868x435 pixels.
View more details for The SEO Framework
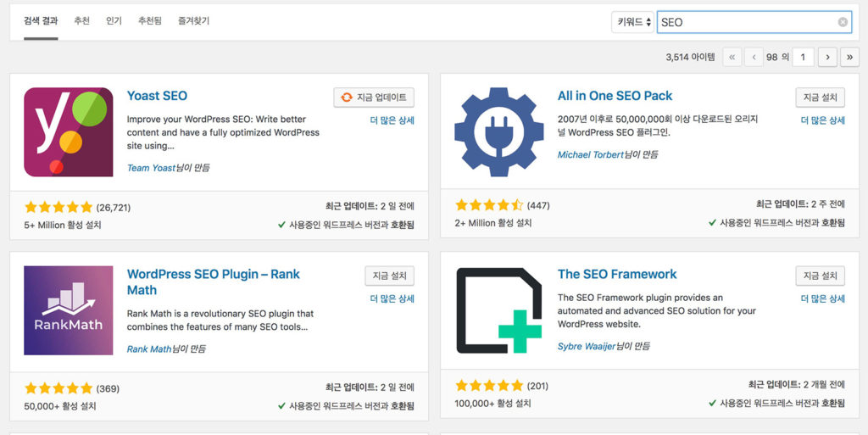coord(822,298)
